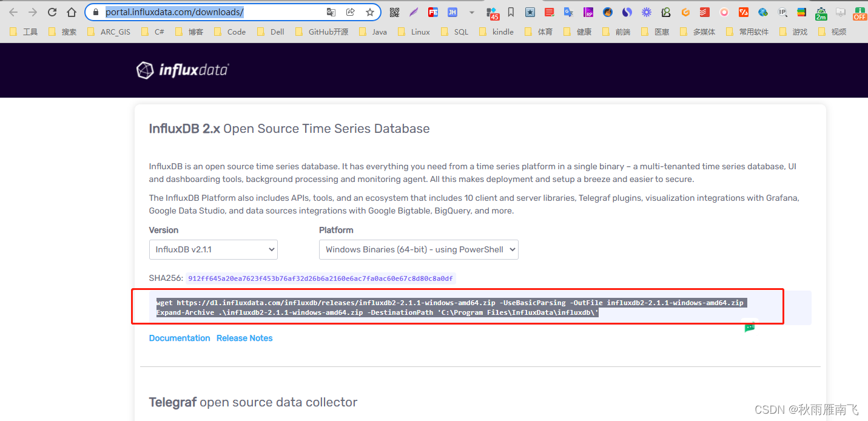The image size is (868, 421).
Task: Click the influxdata logo in the page header
Action: 182,70
